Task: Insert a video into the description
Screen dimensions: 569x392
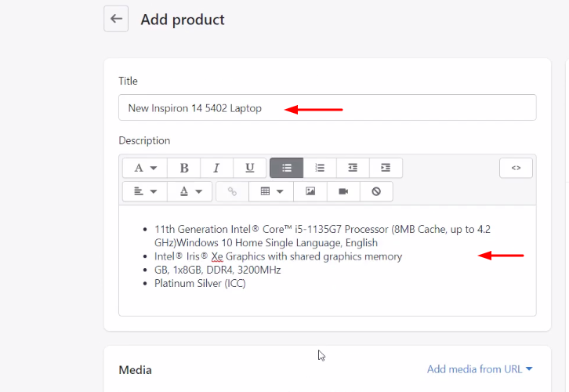Action: coord(343,191)
